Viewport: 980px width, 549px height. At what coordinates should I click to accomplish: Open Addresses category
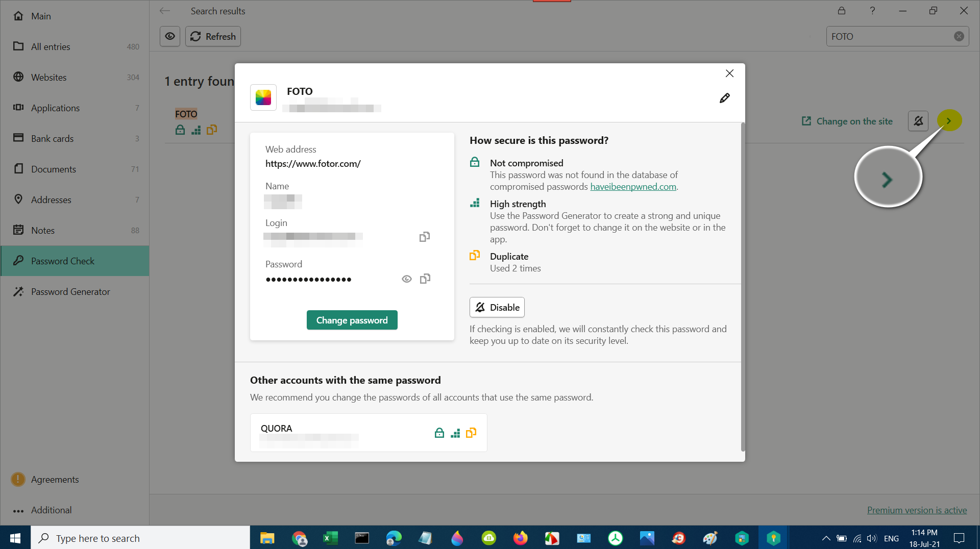[x=75, y=199]
